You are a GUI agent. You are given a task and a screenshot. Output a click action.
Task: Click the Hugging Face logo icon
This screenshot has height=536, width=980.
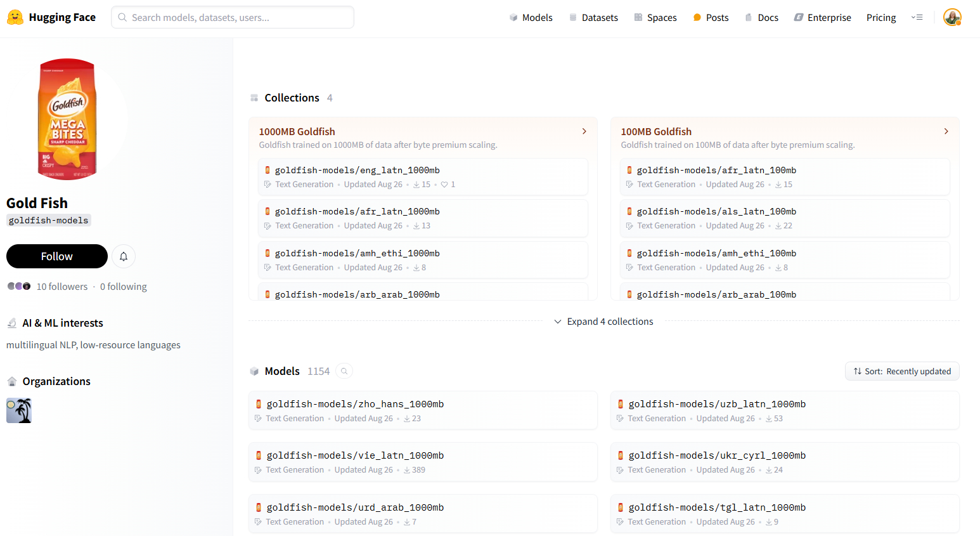(15, 17)
